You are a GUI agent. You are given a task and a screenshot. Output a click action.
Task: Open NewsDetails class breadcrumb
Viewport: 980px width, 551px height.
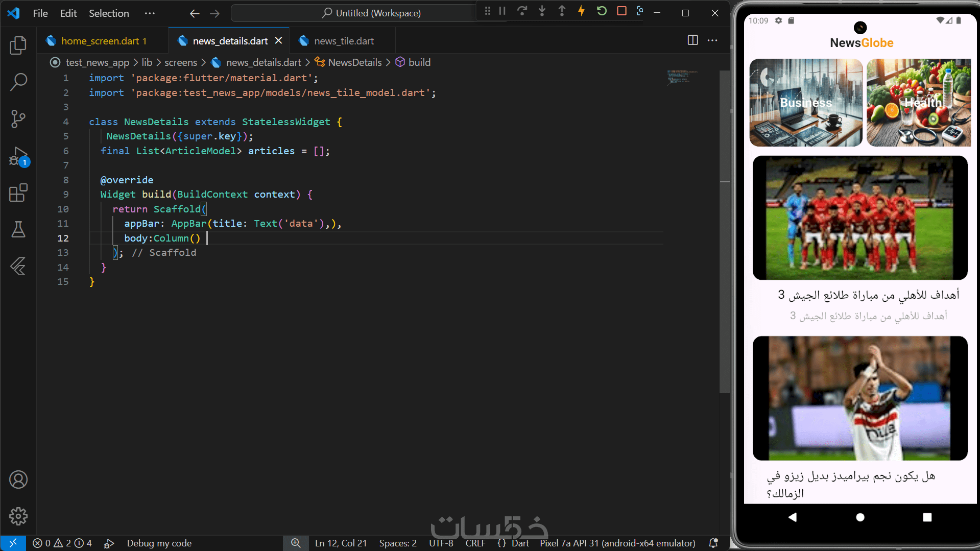[x=355, y=62]
